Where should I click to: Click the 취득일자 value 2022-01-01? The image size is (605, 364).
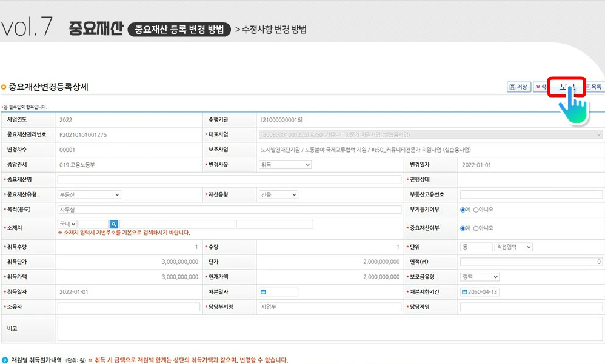pos(74,292)
